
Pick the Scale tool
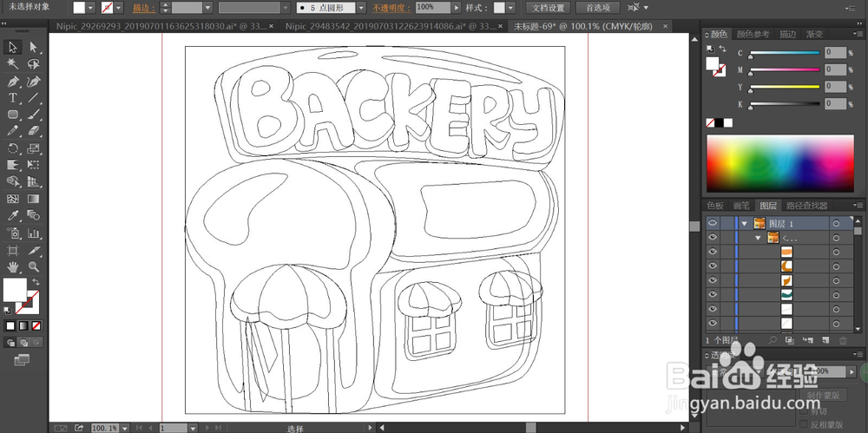coord(33,148)
